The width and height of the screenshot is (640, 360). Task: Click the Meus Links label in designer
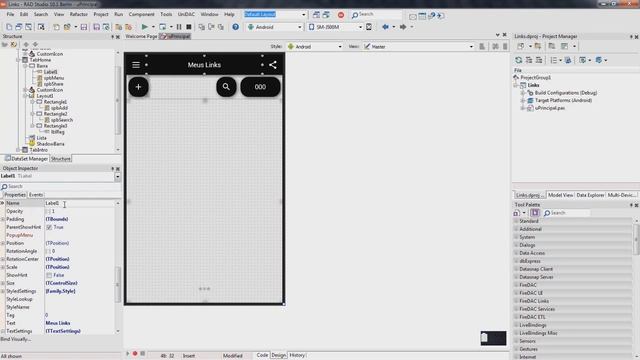(x=204, y=64)
